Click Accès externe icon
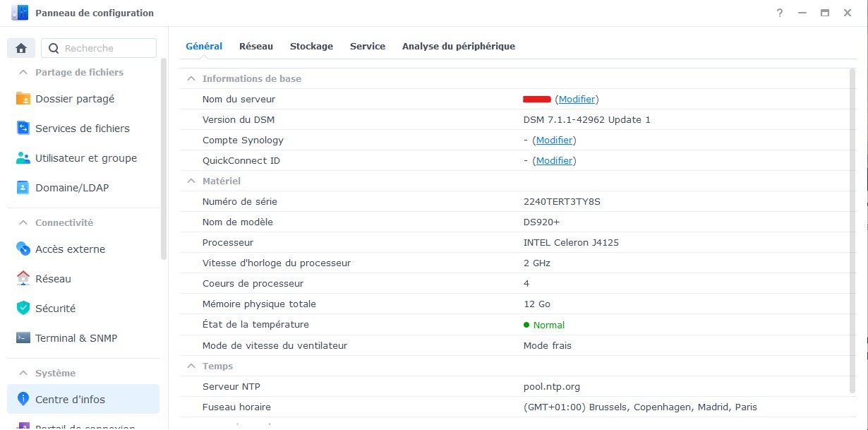The width and height of the screenshot is (868, 430). 23,249
